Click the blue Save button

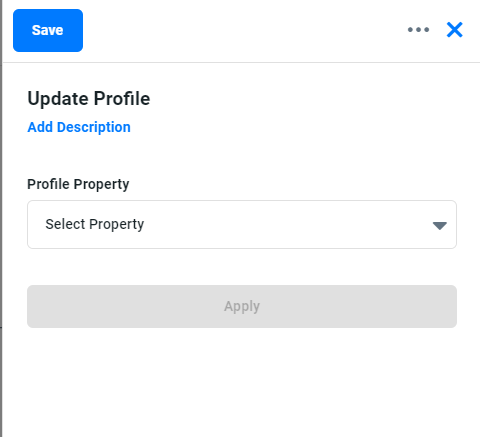pos(48,30)
